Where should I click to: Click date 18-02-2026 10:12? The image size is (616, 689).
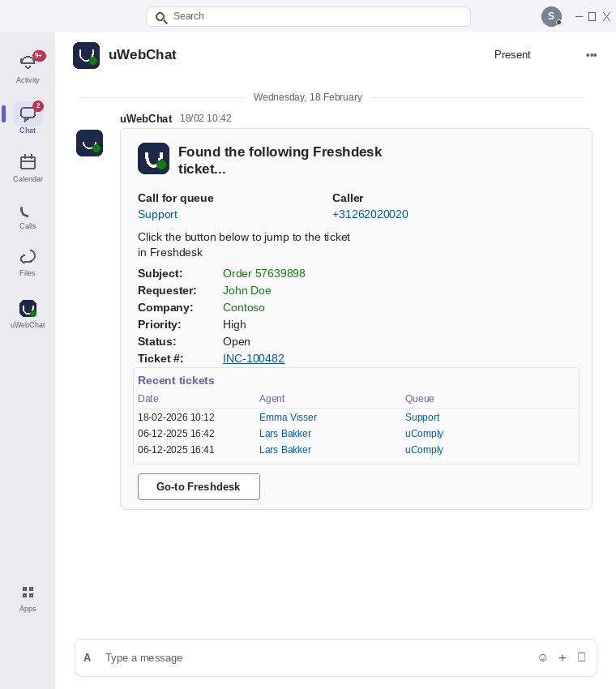176,417
